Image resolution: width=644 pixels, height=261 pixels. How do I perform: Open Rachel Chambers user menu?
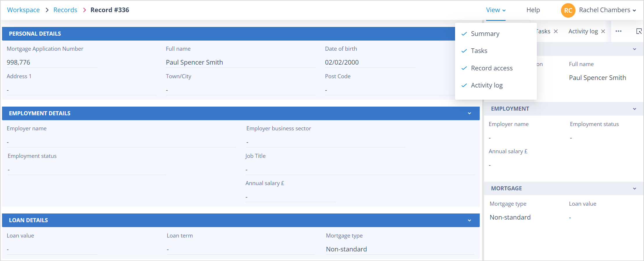pyautogui.click(x=607, y=10)
